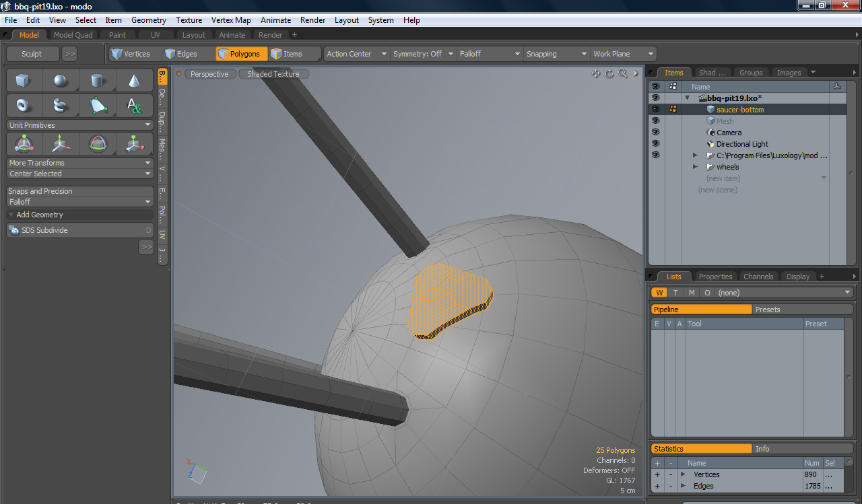The width and height of the screenshot is (862, 504).
Task: Expand the wheels folder
Action: (695, 167)
